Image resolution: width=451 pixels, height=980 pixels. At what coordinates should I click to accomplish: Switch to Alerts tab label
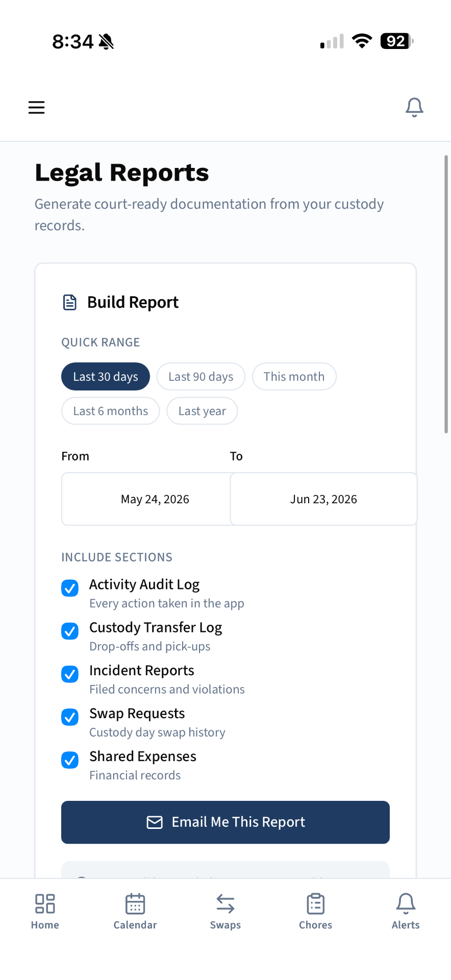coord(406,925)
